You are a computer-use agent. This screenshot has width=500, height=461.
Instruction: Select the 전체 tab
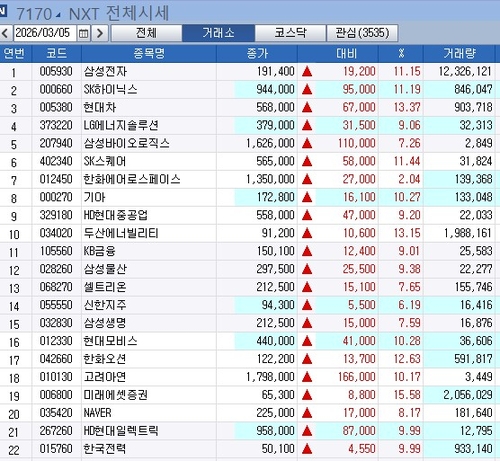tap(146, 33)
